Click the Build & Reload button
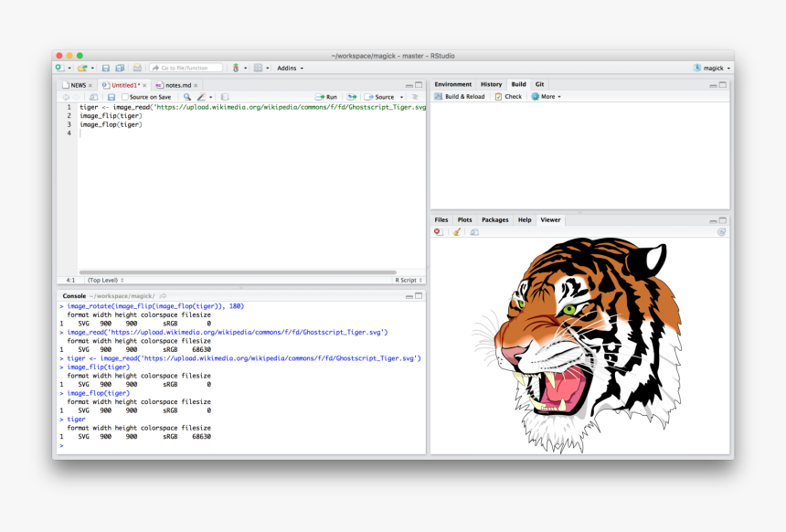Image resolution: width=786 pixels, height=532 pixels. (x=460, y=97)
